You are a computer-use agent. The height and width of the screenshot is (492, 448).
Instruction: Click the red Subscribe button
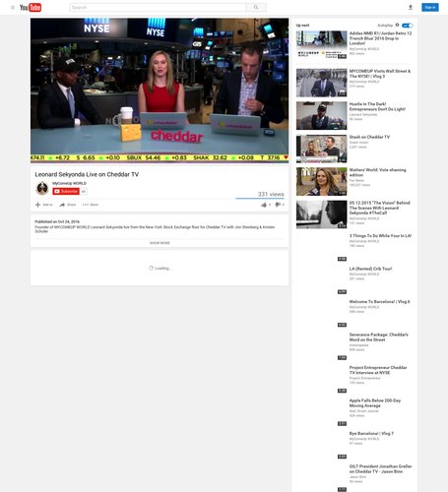[66, 191]
